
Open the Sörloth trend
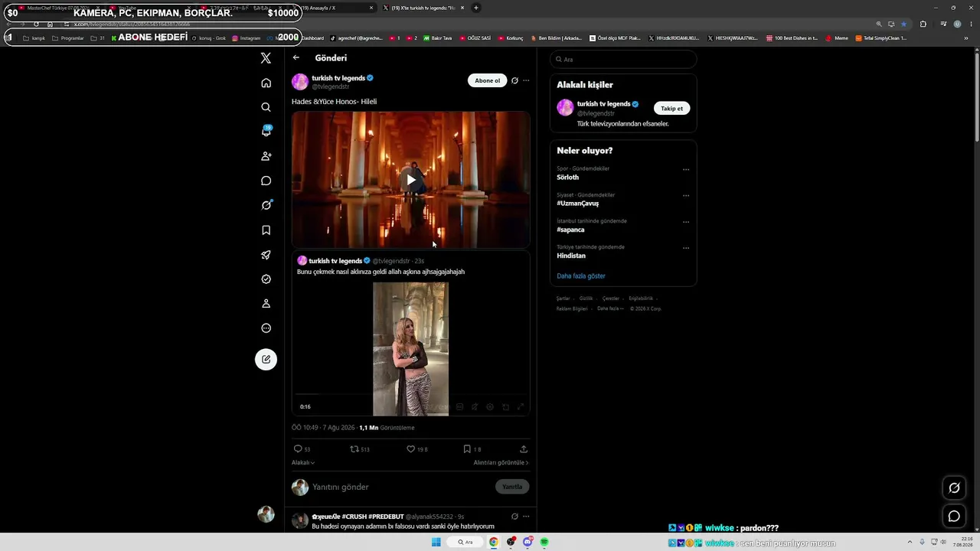[567, 177]
